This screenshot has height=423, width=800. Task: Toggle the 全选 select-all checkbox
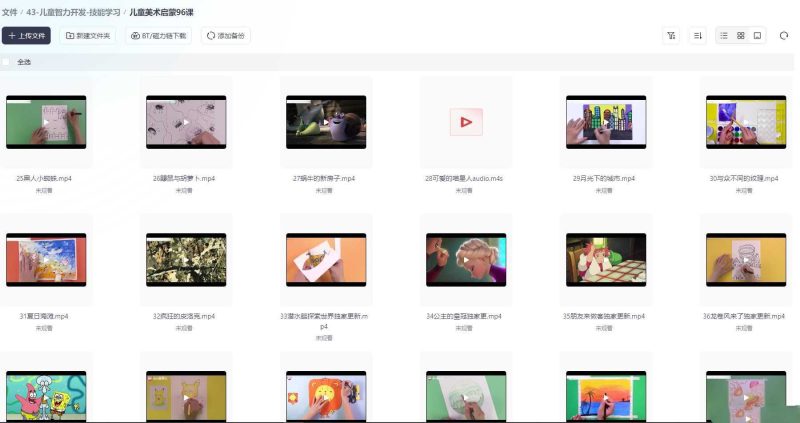click(7, 62)
